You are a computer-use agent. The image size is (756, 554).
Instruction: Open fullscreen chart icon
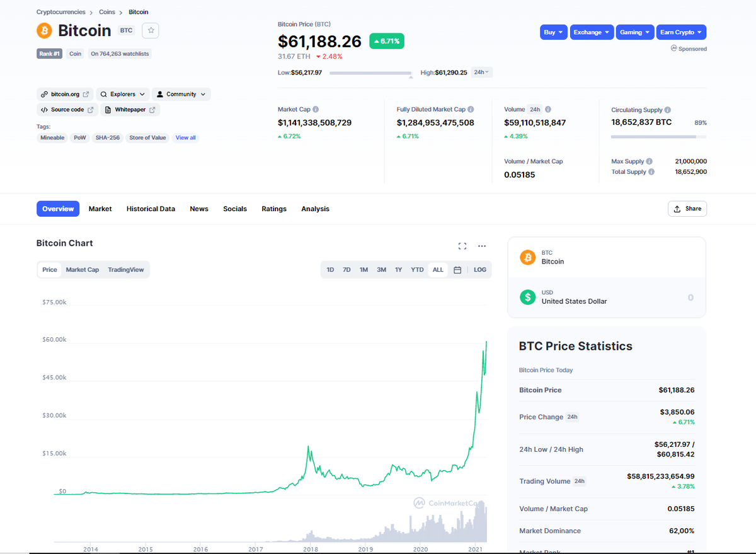tap(462, 246)
